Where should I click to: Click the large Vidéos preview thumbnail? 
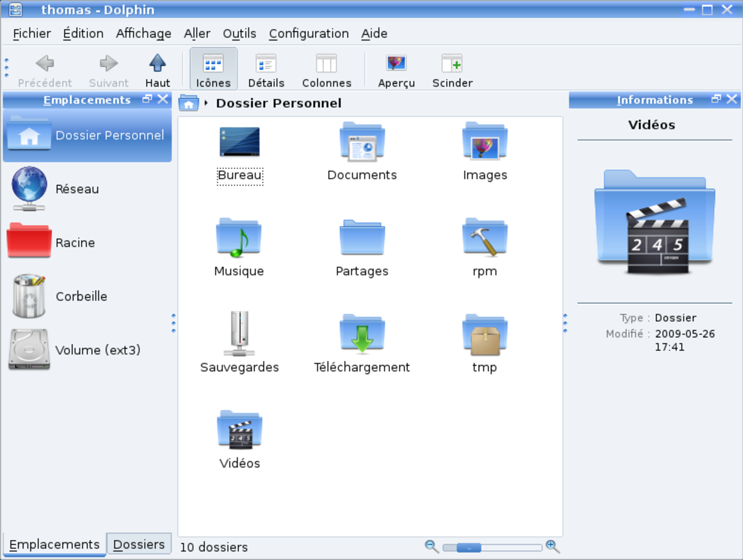[654, 222]
